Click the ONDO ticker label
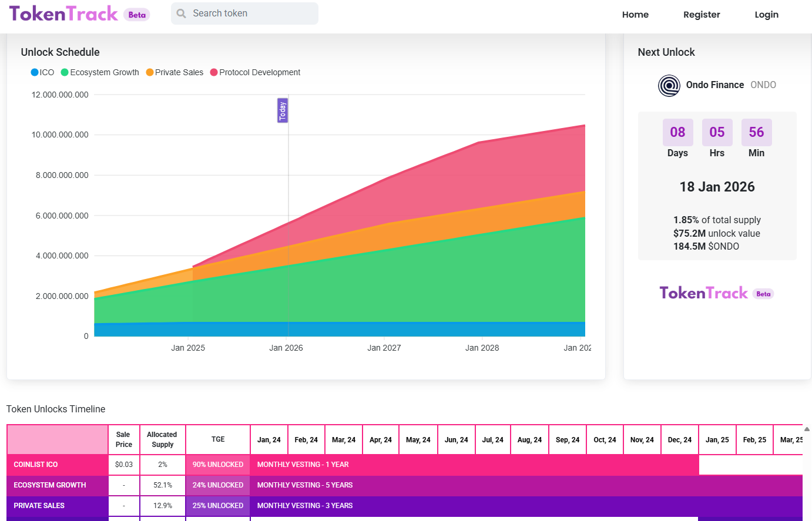Screen dimensions: 812x521 (x=763, y=85)
